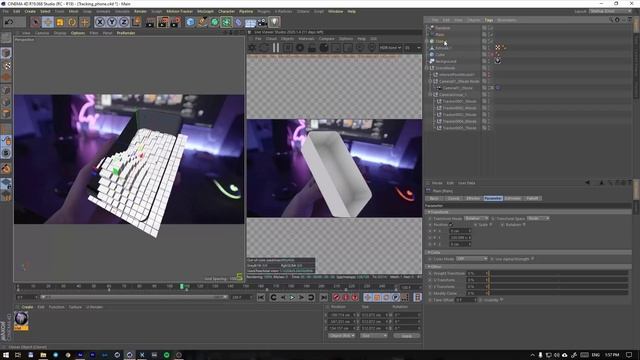Activate the Rotate tool in the top toolbar
Screen dimensions: 640x360
[x=72, y=22]
